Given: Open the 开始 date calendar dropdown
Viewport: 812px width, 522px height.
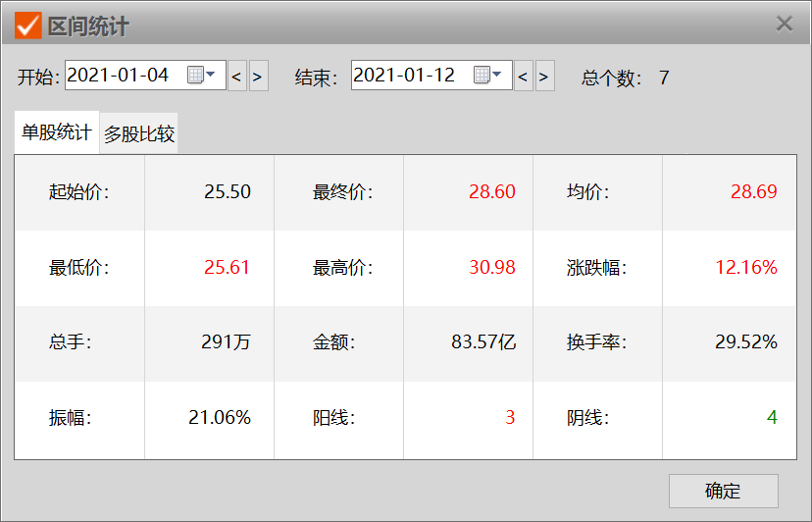Looking at the screenshot, I should (200, 76).
